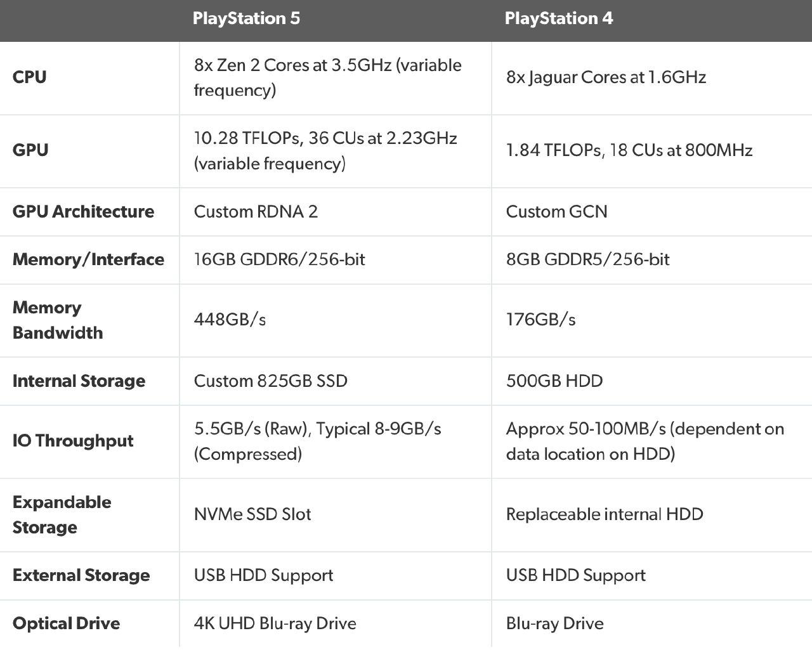Click the 4K UHD Blu-ray Drive cell

[275, 623]
